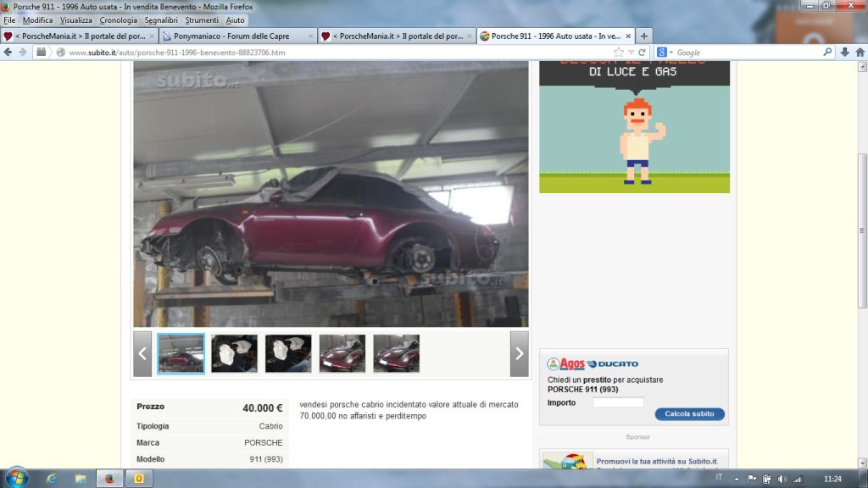
Task: Select the second thumbnail showing airbag
Action: [234, 353]
